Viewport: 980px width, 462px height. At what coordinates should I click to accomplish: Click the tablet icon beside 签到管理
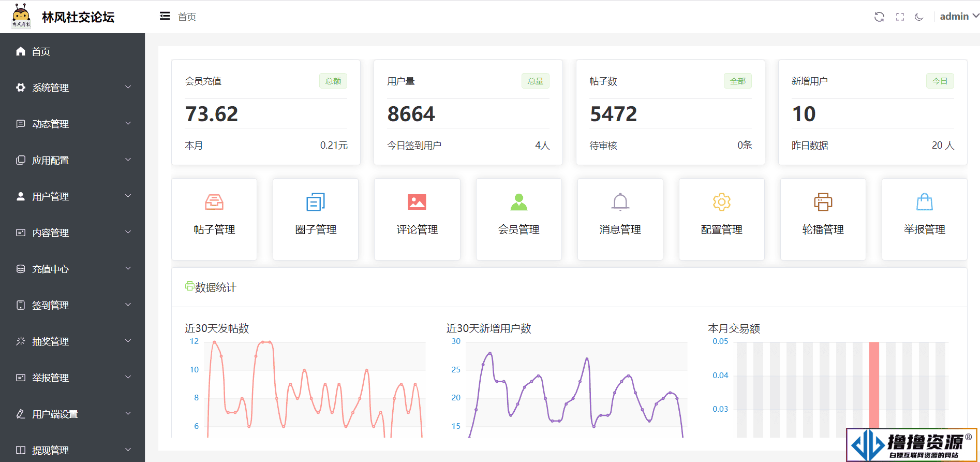(x=21, y=305)
